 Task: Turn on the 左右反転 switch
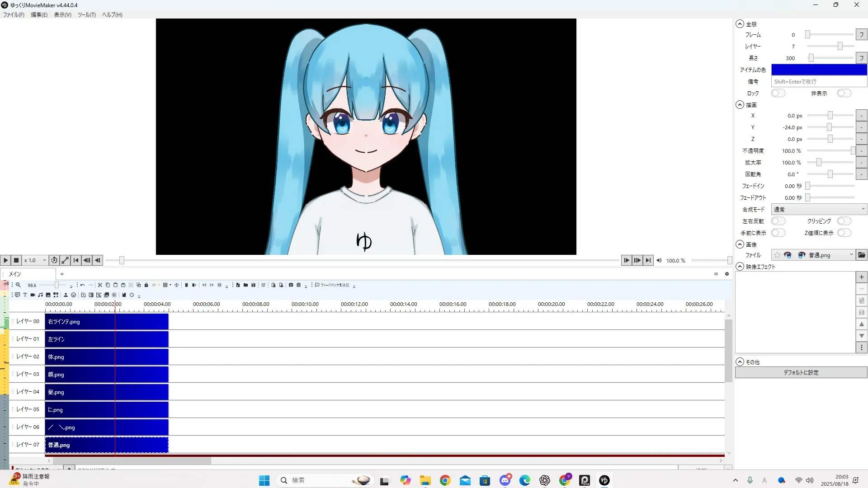(778, 221)
